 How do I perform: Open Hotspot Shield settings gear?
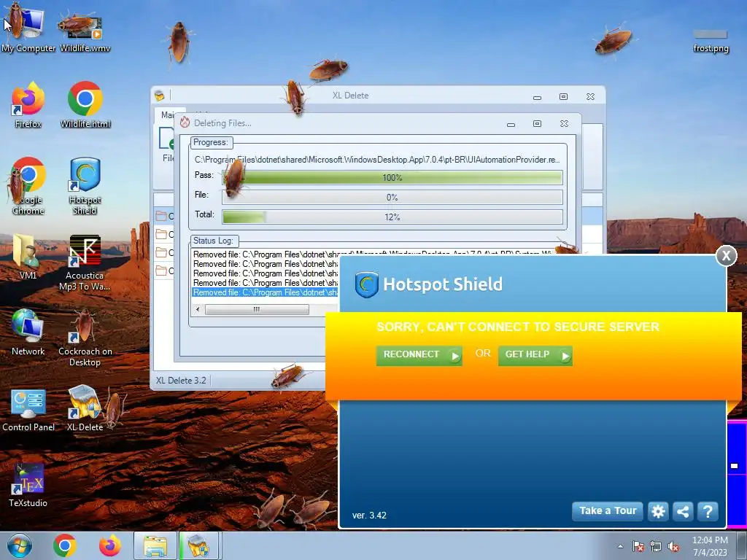[658, 511]
